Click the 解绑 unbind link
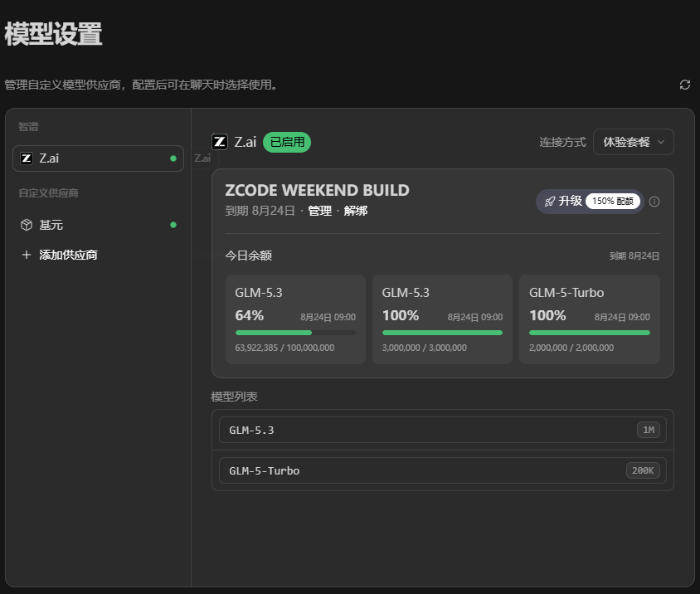Image resolution: width=700 pixels, height=594 pixels. tap(355, 211)
